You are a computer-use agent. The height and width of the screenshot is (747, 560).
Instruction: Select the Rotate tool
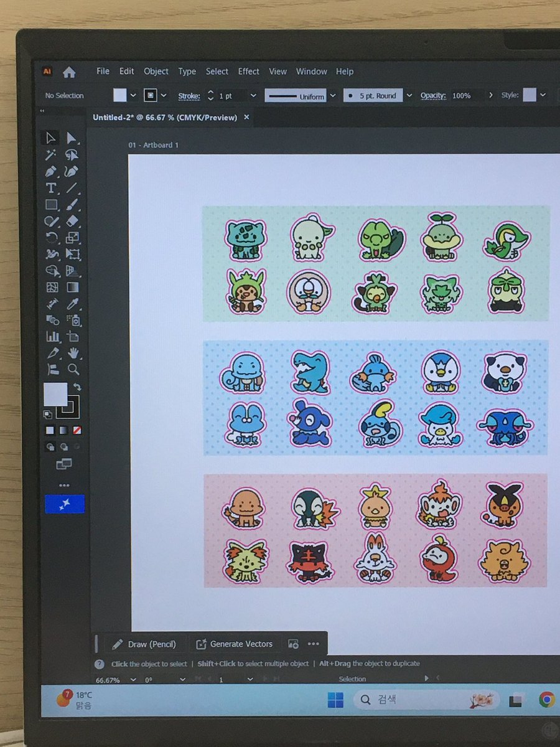pos(51,238)
